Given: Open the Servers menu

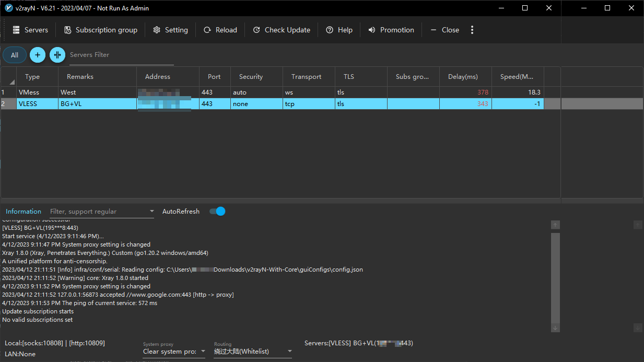Looking at the screenshot, I should click(30, 30).
